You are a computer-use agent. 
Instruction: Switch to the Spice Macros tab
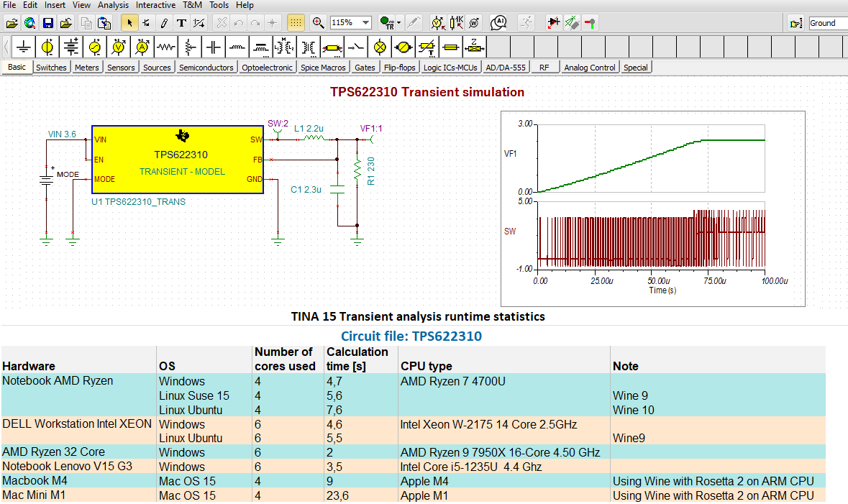[323, 68]
